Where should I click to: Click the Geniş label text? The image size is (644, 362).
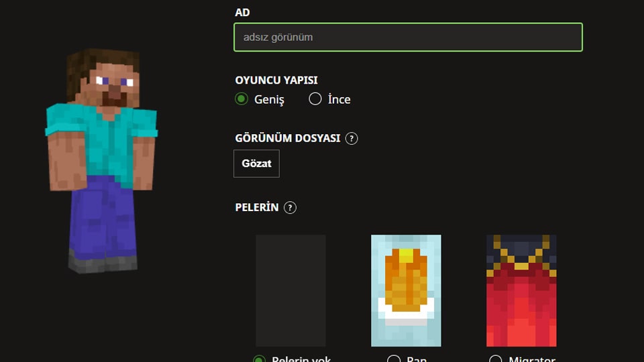click(x=269, y=99)
